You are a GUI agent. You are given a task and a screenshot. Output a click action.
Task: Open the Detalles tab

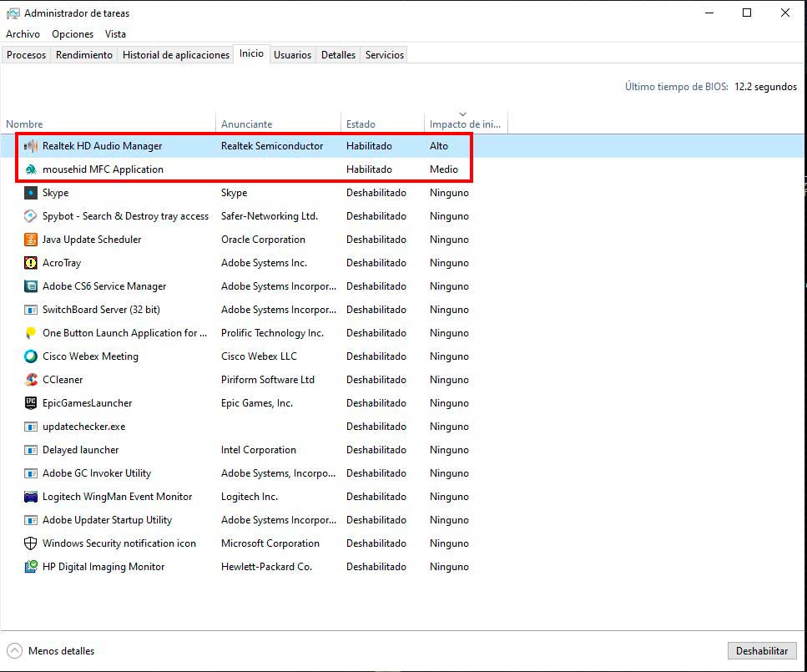tap(338, 55)
